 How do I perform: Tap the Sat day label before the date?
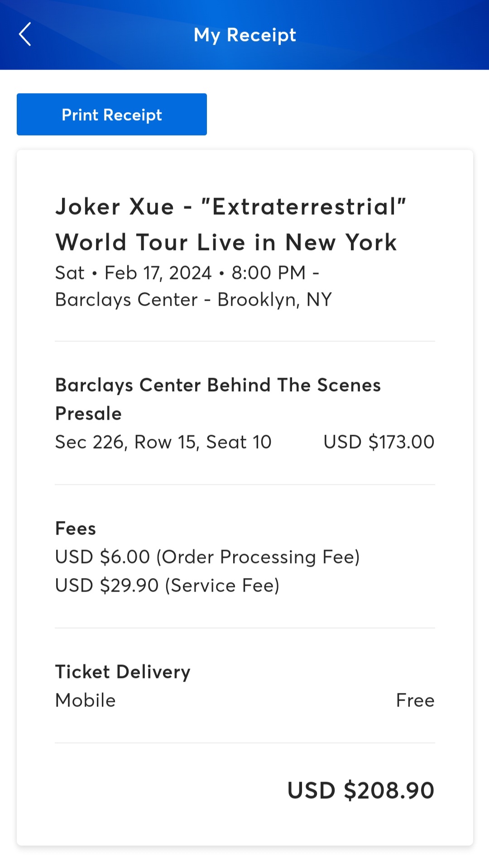click(x=70, y=273)
